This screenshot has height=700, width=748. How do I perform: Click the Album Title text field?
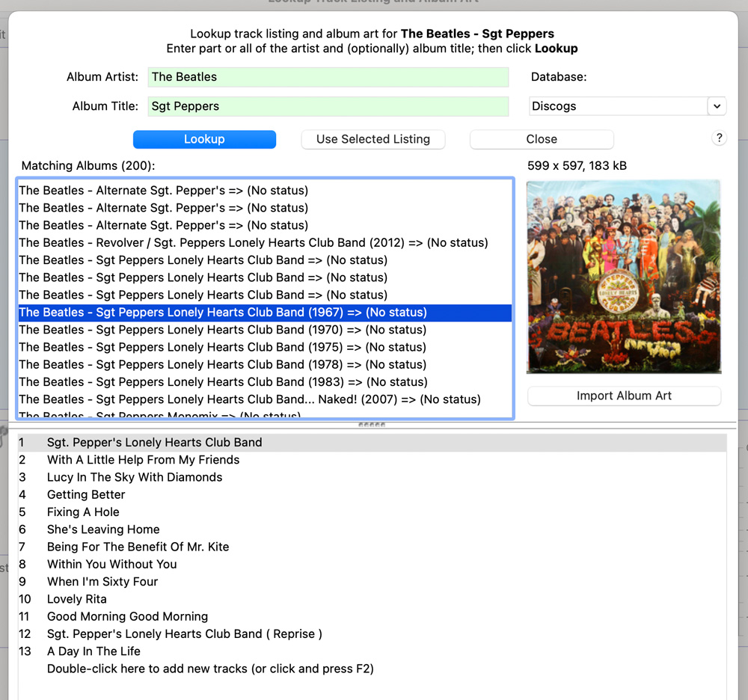[x=328, y=106]
